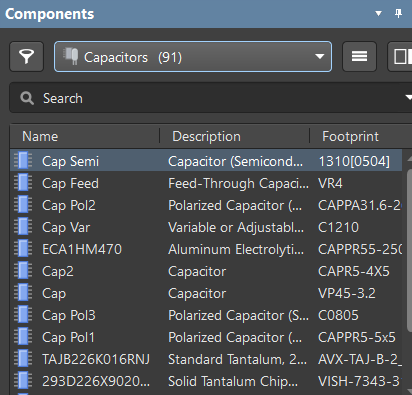Click the Cap Pol2 component icon
The image size is (412, 395).
(23, 205)
